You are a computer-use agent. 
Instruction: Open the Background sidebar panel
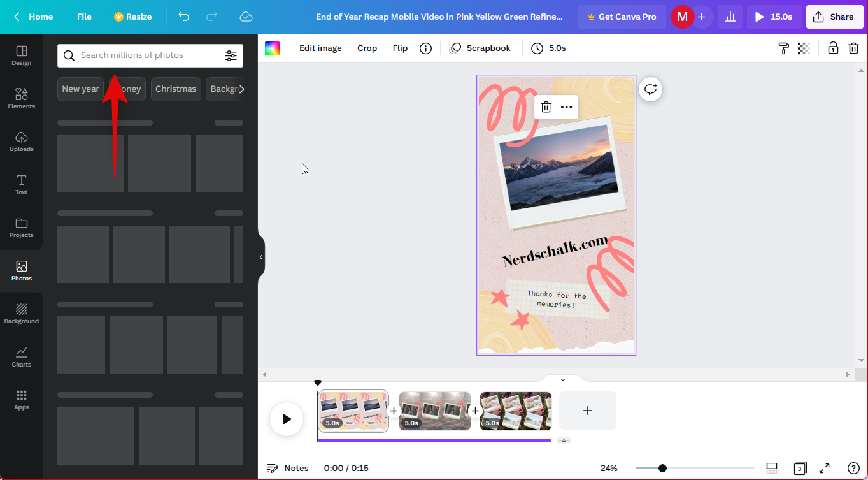pyautogui.click(x=21, y=314)
